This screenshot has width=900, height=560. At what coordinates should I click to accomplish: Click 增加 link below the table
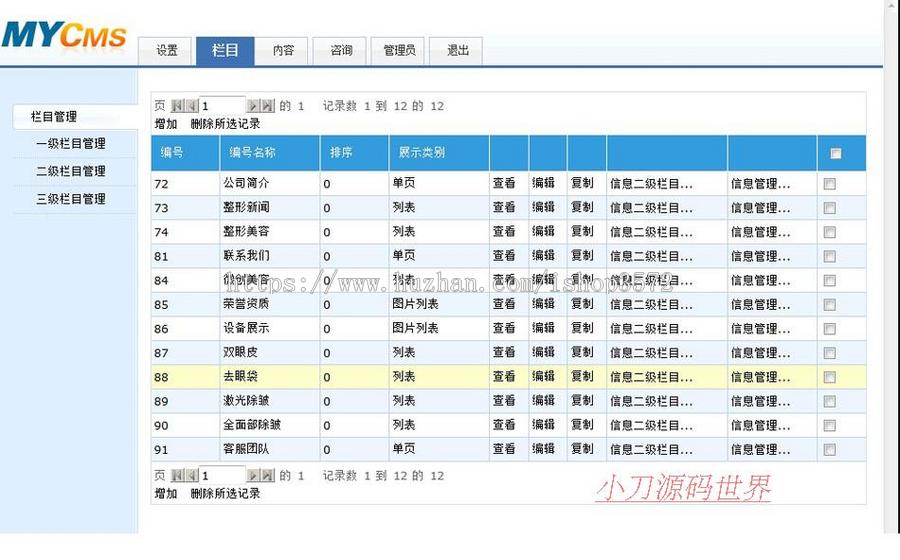[166, 493]
